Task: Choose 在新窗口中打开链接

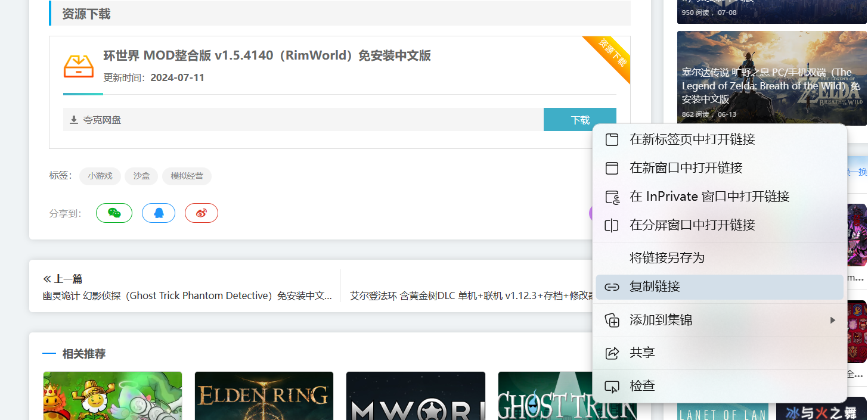Action: click(720, 168)
